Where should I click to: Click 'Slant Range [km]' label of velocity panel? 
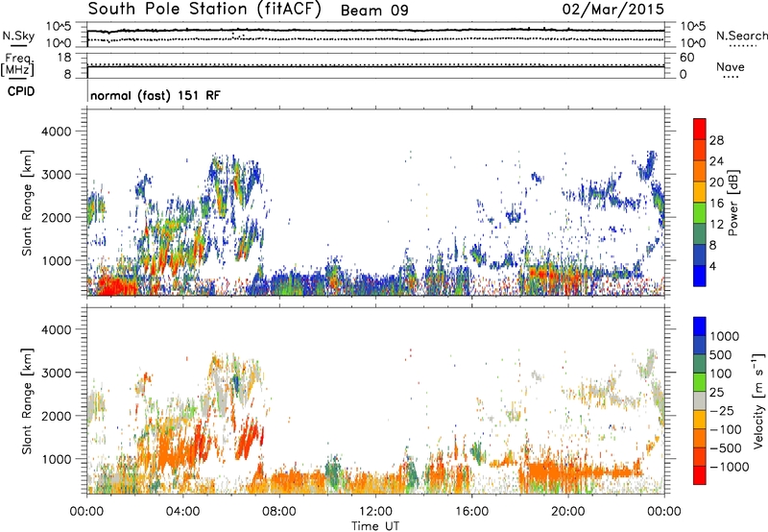(27, 400)
